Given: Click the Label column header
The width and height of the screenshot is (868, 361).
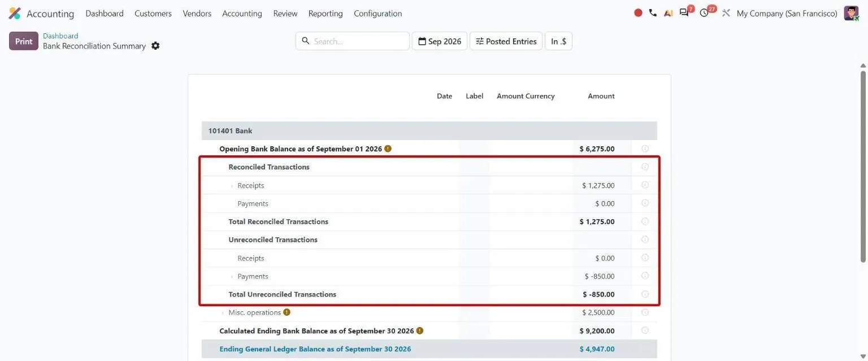Looking at the screenshot, I should pos(475,96).
